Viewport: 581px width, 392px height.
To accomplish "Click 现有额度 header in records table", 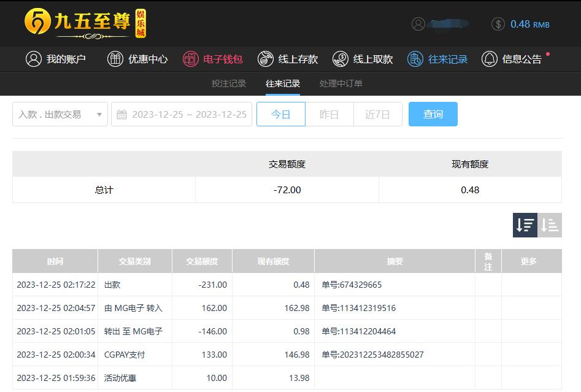I will 274,261.
